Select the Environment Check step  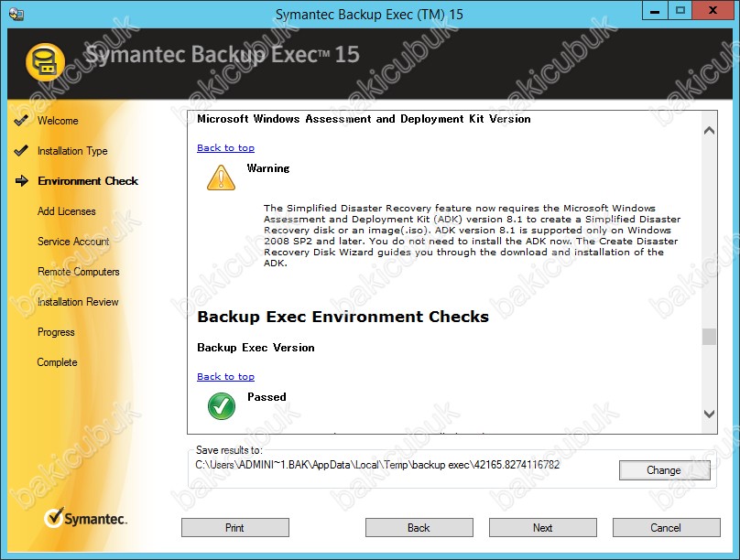(x=88, y=181)
